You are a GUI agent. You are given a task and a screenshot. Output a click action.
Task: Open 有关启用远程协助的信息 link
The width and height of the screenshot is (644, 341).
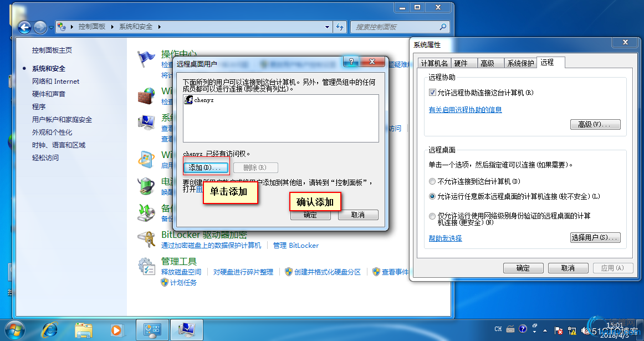tap(466, 110)
